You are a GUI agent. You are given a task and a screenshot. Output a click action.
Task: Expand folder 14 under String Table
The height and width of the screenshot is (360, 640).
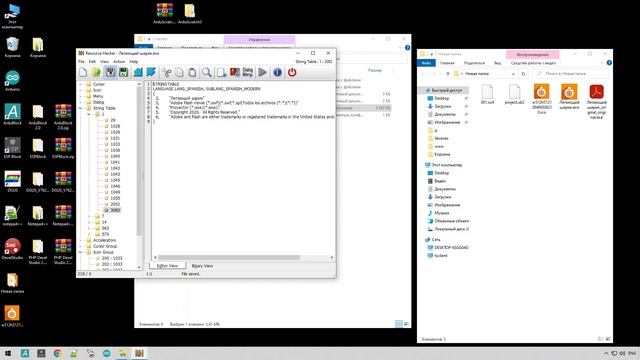coord(89,222)
